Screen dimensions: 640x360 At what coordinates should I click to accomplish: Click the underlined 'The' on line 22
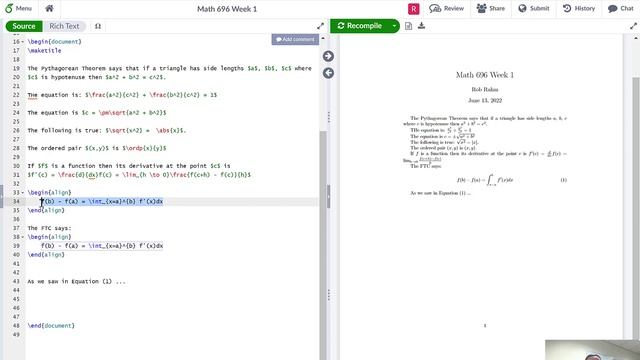point(32,95)
